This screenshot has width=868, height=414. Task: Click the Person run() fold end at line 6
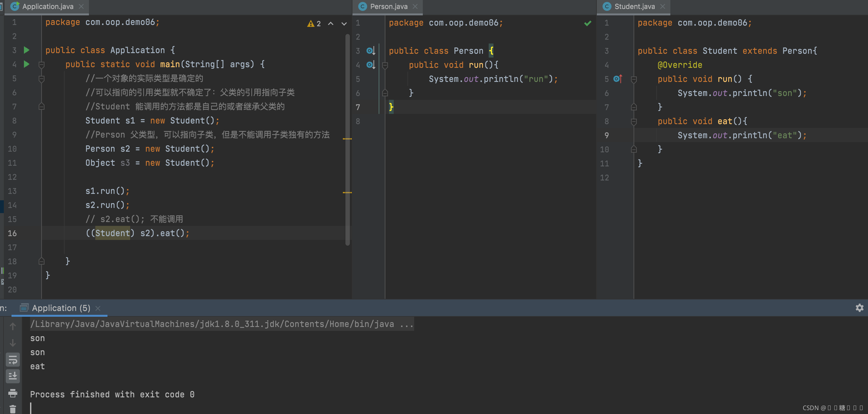point(385,93)
